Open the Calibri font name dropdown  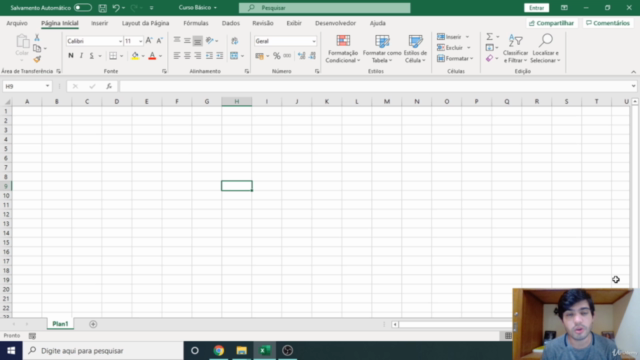coord(120,41)
